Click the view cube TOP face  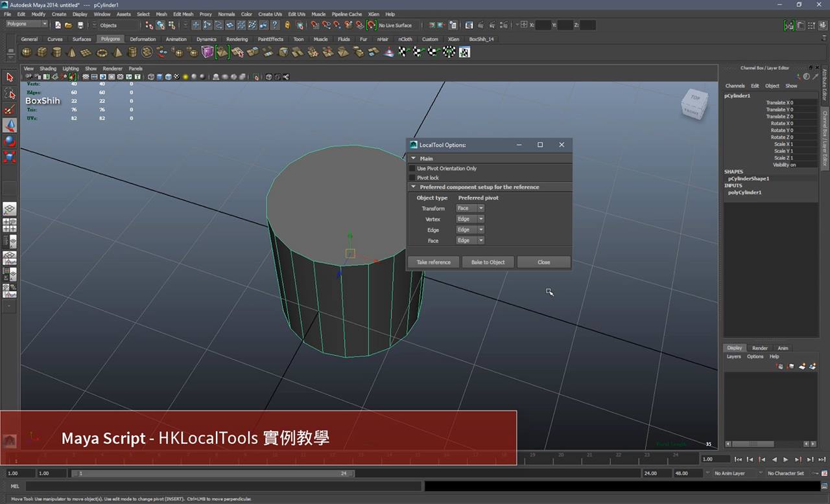pyautogui.click(x=695, y=98)
